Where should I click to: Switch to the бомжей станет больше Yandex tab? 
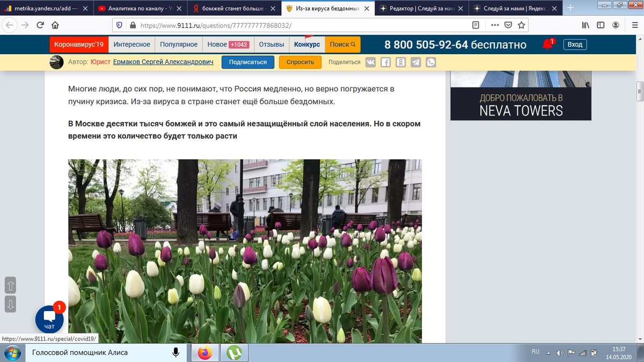tap(234, 8)
